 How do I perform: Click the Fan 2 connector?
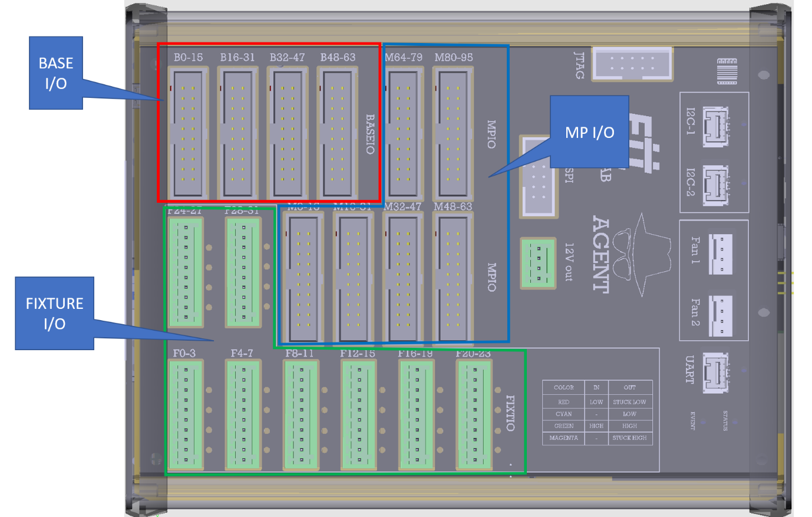pos(721,315)
